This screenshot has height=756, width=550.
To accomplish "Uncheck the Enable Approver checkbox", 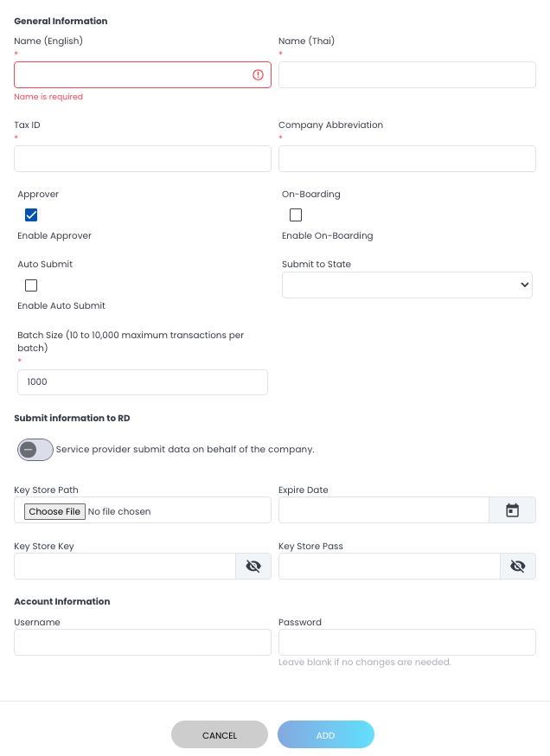I will click(x=31, y=215).
